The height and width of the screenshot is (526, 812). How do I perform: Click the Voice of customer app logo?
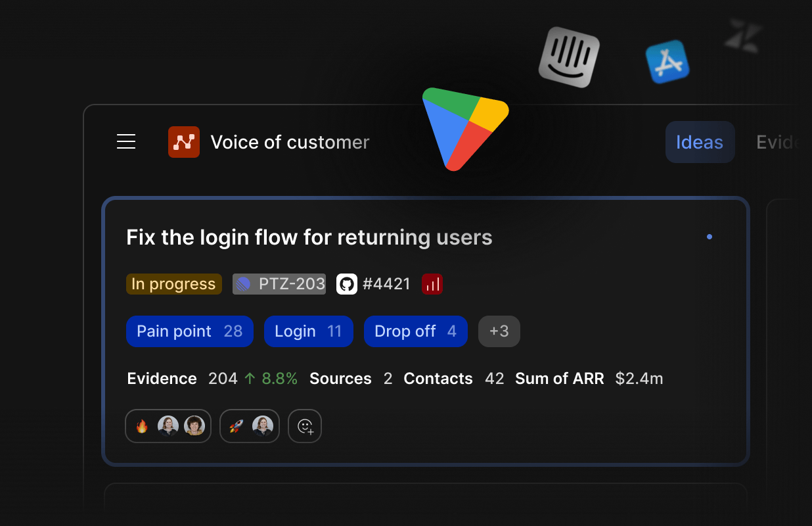[184, 142]
